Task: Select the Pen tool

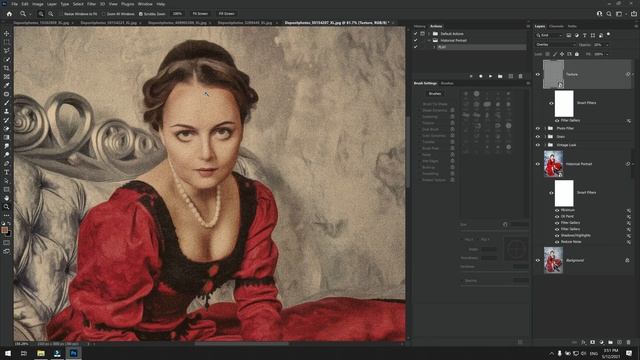Action: pos(7,163)
